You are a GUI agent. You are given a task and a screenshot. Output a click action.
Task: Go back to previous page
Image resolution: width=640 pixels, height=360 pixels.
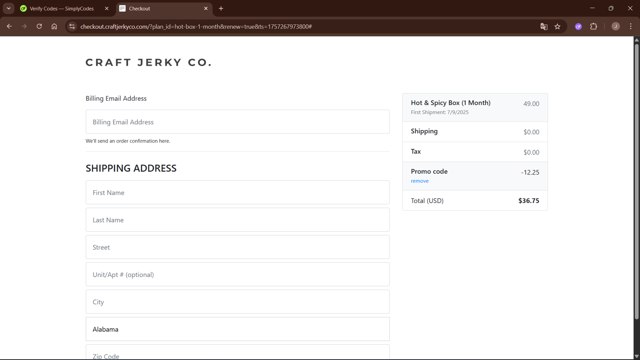point(9,26)
